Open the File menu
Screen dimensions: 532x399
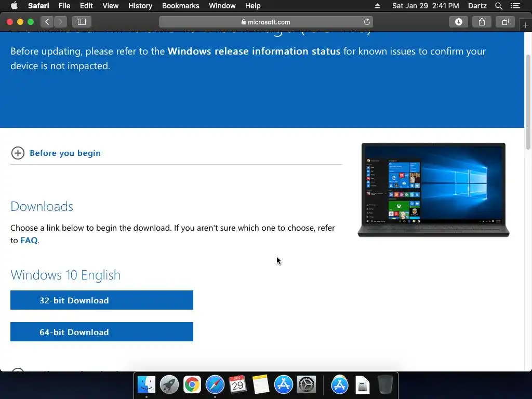click(x=64, y=6)
